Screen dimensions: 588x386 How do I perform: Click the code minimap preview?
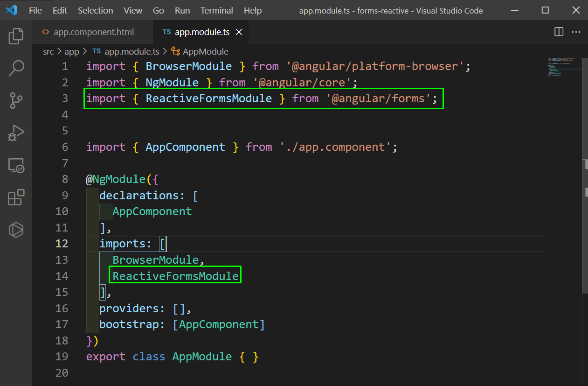[x=564, y=68]
